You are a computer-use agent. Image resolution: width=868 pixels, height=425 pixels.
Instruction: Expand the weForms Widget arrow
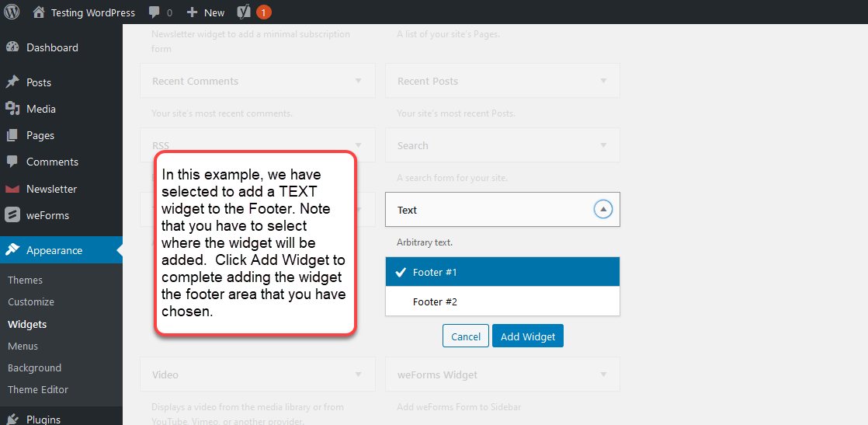[x=603, y=374]
